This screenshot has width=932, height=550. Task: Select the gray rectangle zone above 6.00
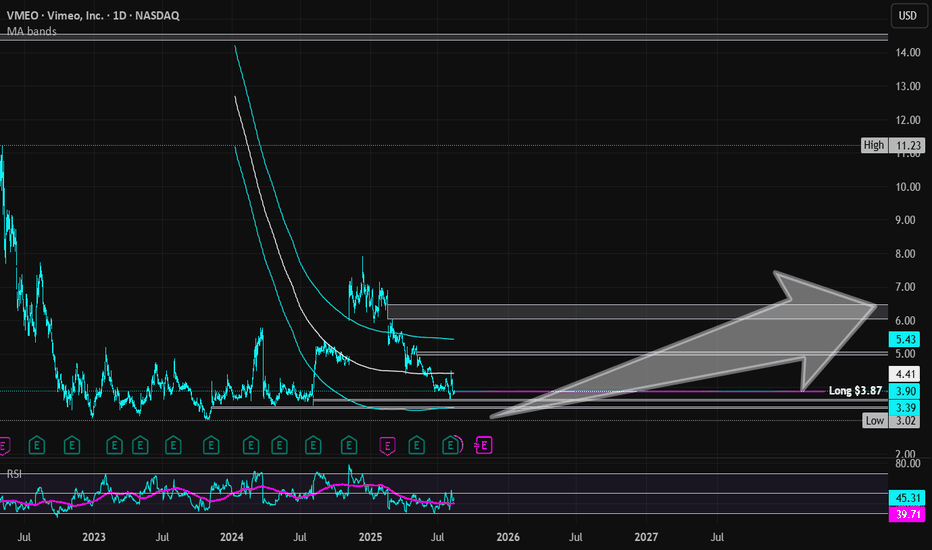(x=637, y=312)
